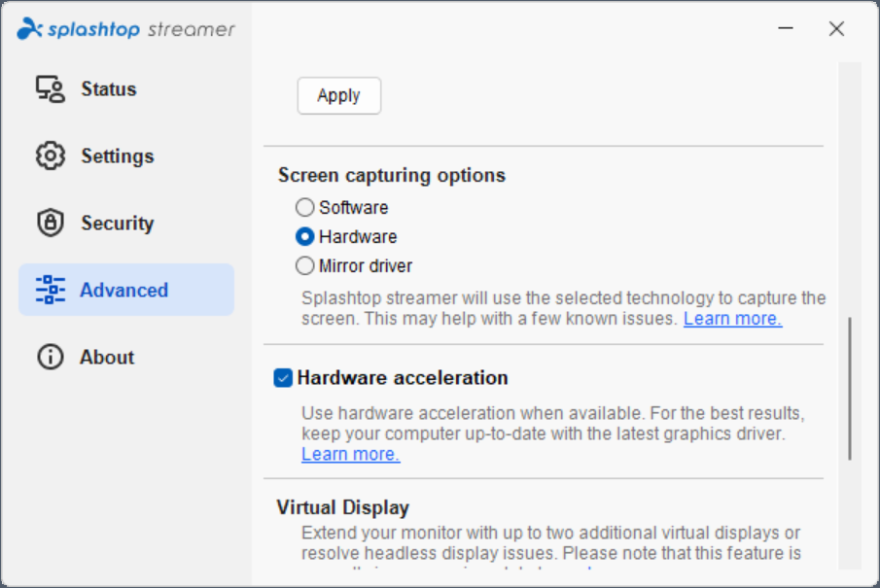
Task: Open the About section
Action: click(x=106, y=357)
